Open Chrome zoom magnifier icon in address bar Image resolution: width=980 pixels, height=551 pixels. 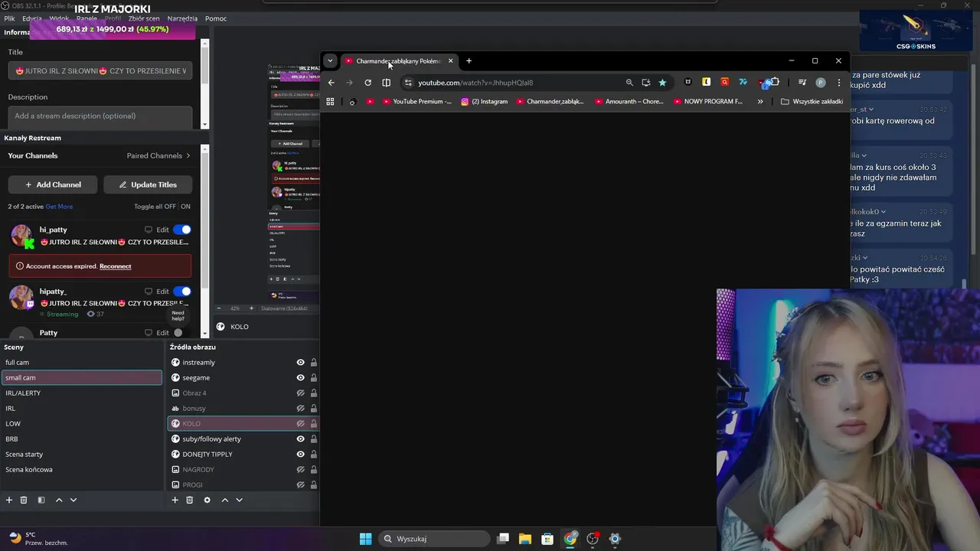point(629,83)
